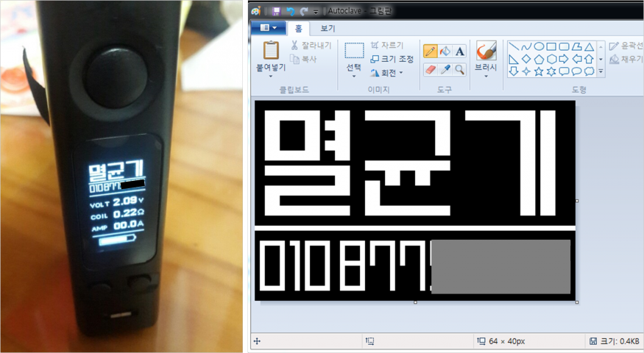644x353 pixels.
Task: Choose the right arrow shape
Action: click(563, 59)
